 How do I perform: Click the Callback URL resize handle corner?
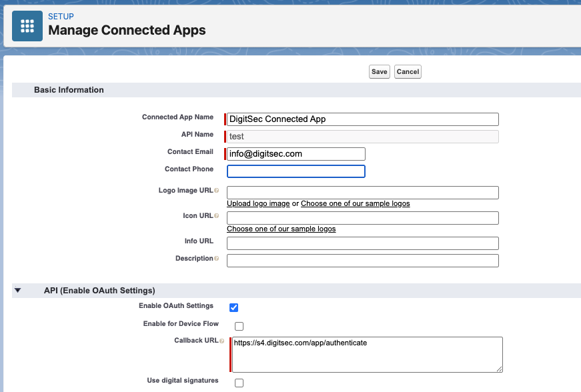(500, 369)
